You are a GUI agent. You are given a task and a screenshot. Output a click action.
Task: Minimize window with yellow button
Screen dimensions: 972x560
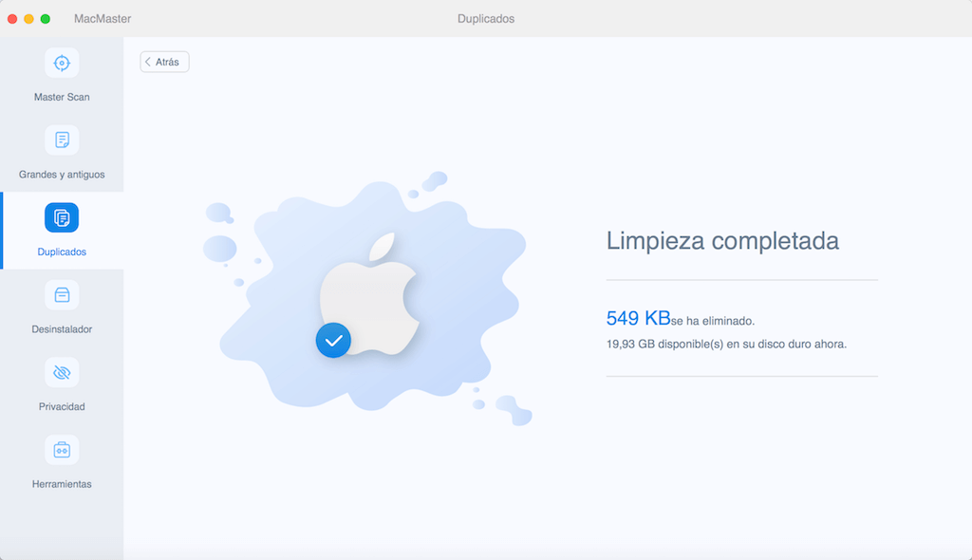28,19
